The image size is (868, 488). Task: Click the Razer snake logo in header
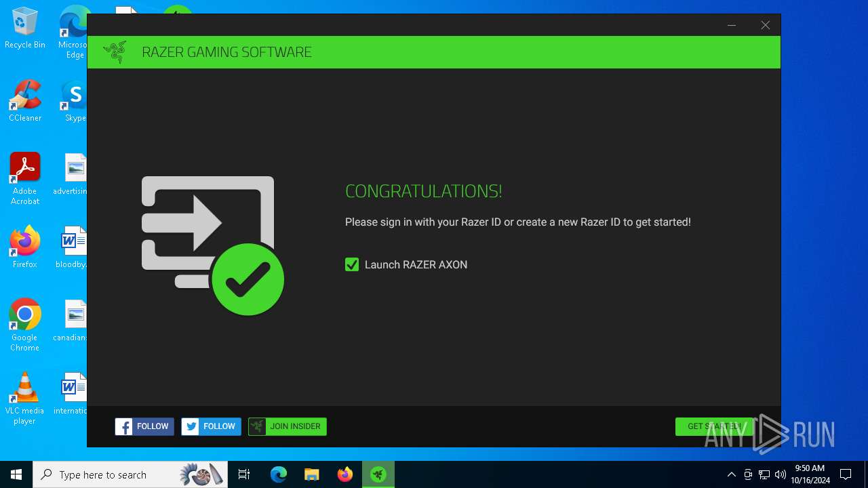[115, 52]
